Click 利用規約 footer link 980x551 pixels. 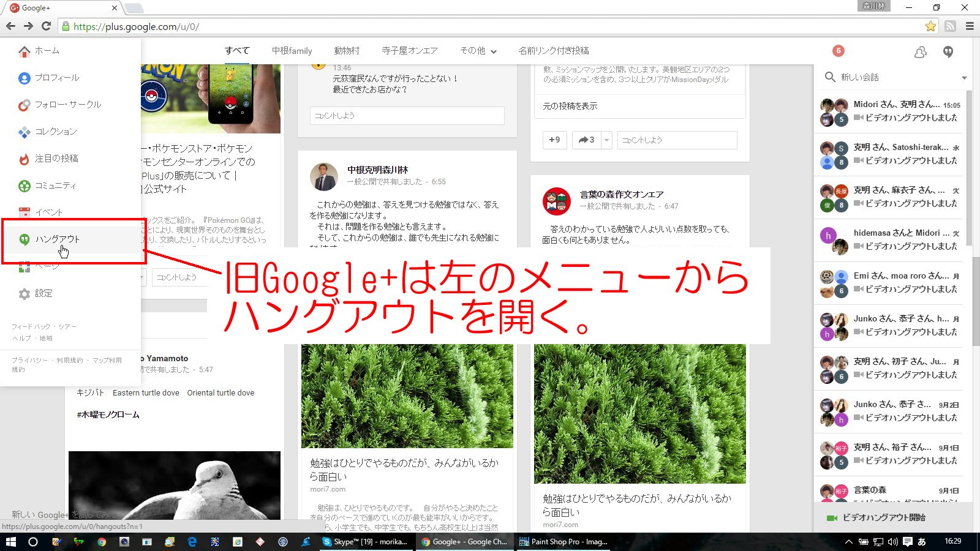pyautogui.click(x=70, y=361)
